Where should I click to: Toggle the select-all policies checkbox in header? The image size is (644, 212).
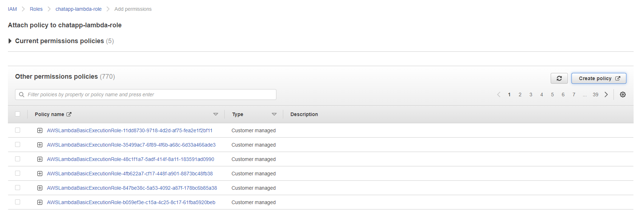pos(18,114)
